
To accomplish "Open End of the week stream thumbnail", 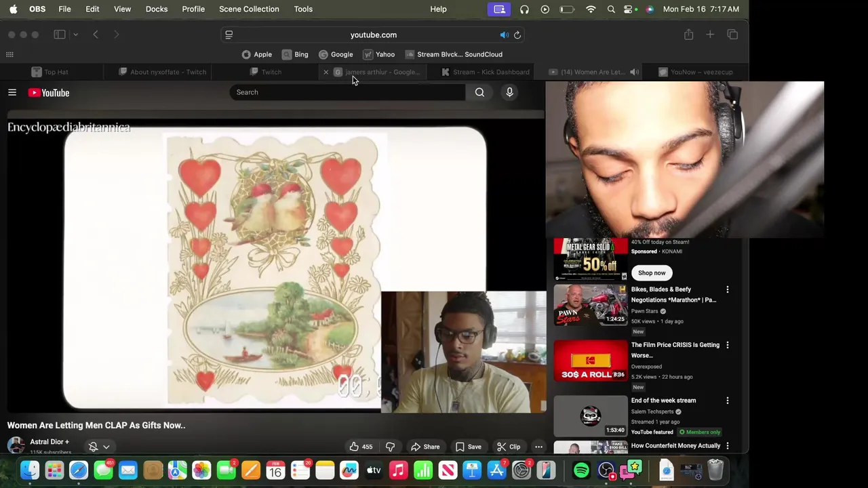I will 591,416.
